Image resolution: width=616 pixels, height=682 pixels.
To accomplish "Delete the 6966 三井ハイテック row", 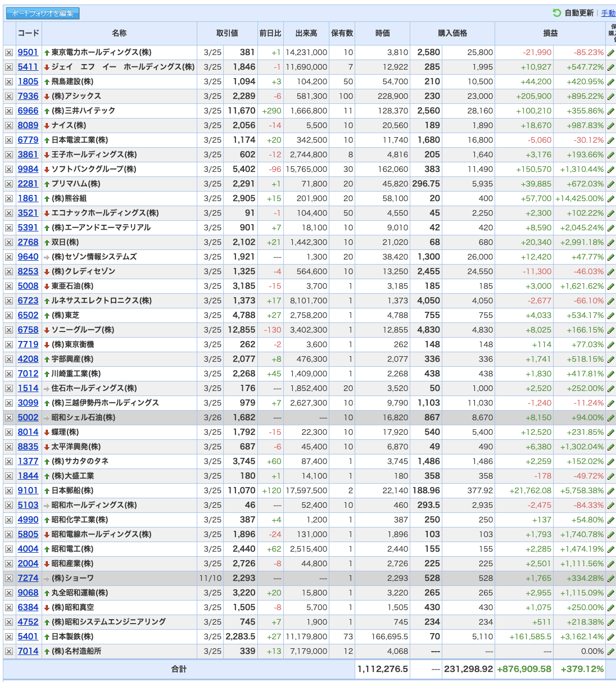I will point(9,111).
